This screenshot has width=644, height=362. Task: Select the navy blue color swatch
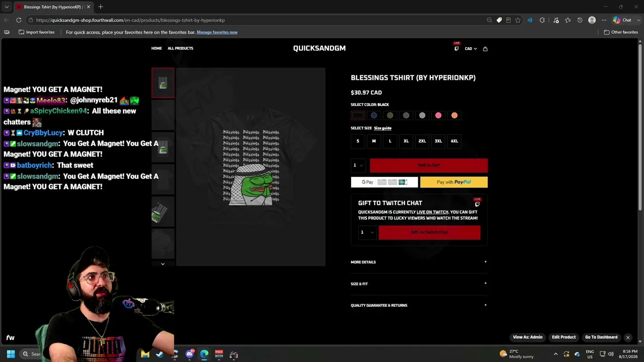pos(374,116)
